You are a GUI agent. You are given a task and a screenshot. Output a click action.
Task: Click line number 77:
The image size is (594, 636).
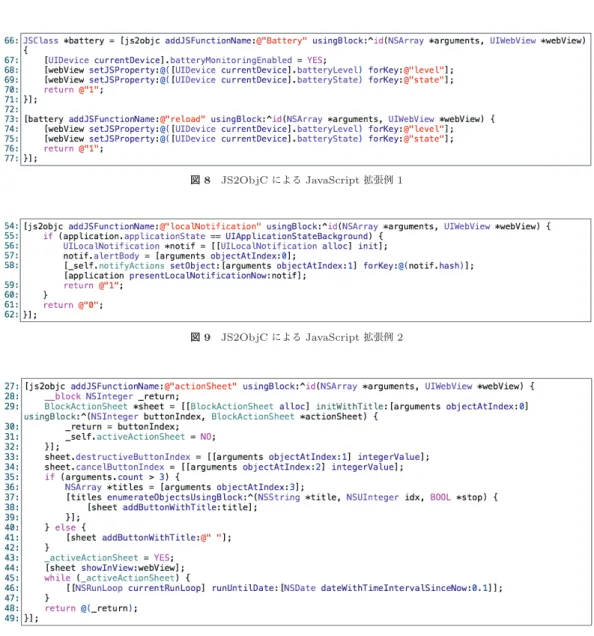coord(11,158)
